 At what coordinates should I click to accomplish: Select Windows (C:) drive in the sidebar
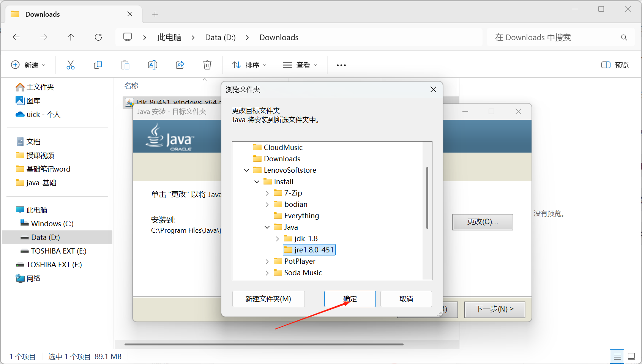click(47, 224)
